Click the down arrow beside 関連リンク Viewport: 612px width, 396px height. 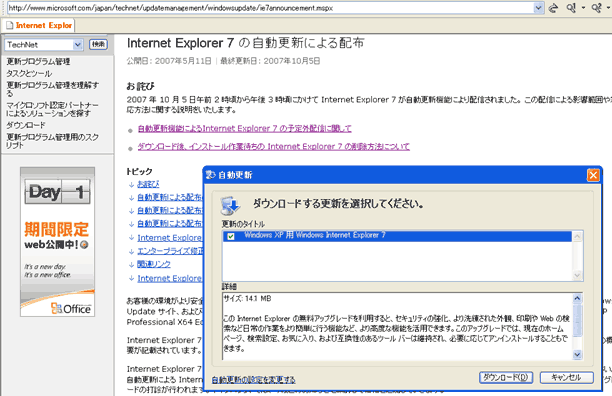pos(132,265)
